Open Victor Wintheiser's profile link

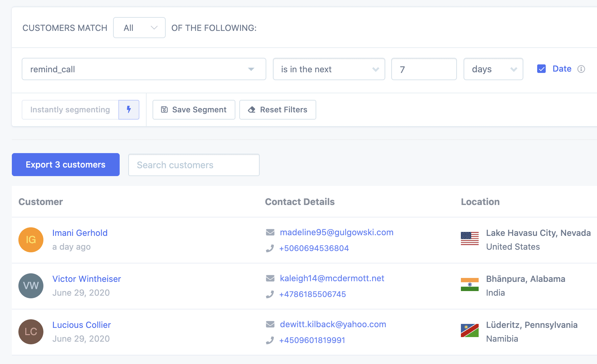86,279
